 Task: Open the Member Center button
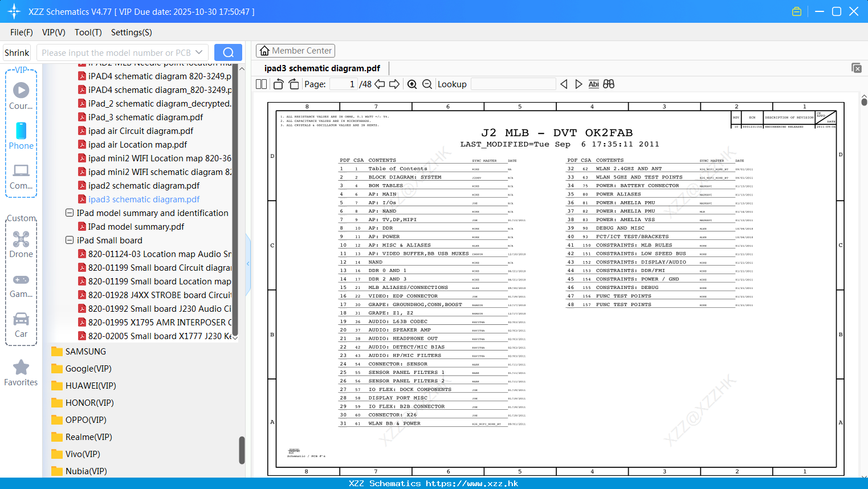click(x=295, y=51)
